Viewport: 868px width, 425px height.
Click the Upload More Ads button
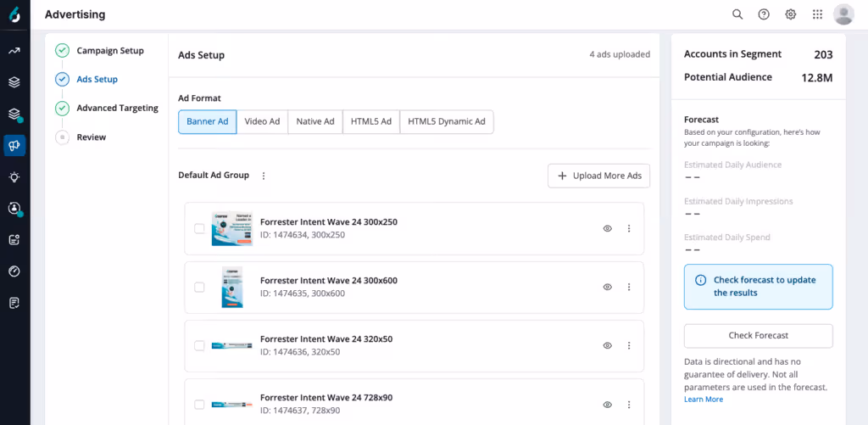click(x=599, y=176)
